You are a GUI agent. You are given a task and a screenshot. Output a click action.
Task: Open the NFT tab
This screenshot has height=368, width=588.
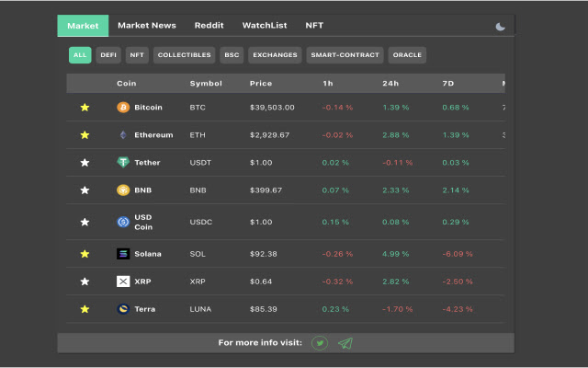pyautogui.click(x=314, y=26)
